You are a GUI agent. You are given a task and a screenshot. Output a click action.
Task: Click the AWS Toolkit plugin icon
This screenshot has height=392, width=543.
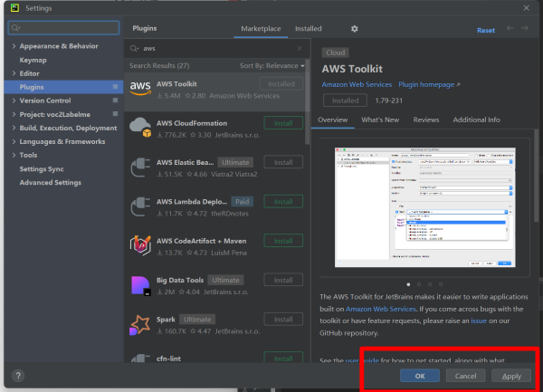click(140, 88)
